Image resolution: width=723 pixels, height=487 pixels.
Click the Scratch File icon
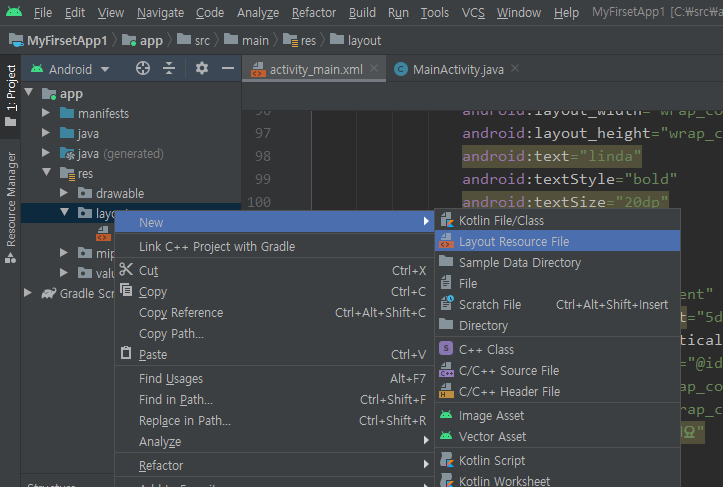(x=446, y=303)
